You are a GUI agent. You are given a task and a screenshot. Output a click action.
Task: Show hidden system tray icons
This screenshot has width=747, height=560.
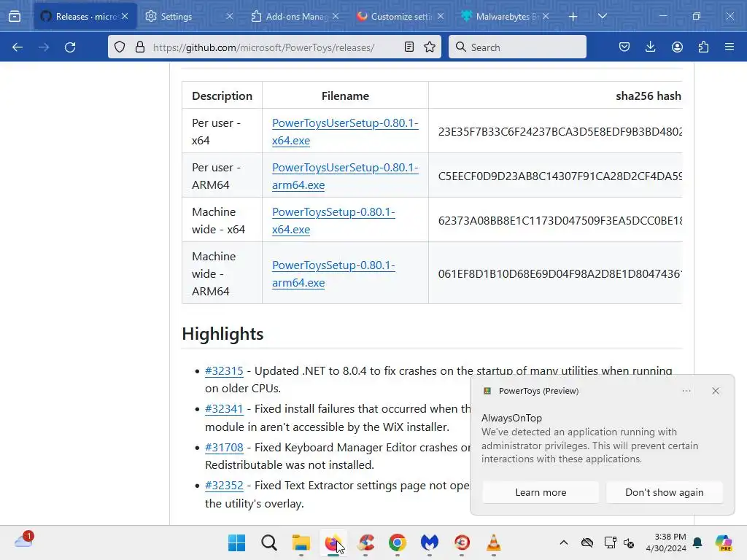[x=564, y=542]
